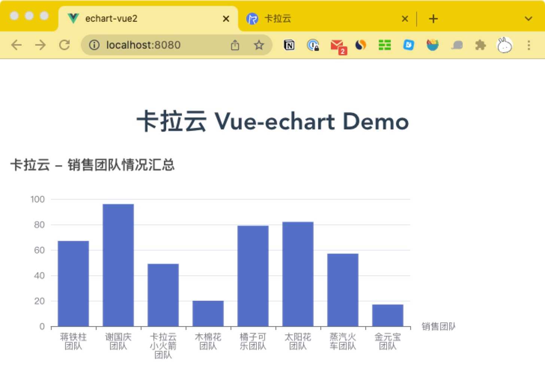Image resolution: width=545 pixels, height=392 pixels.
Task: Click the 蒸汽火车团队 axis label
Action: click(x=343, y=342)
